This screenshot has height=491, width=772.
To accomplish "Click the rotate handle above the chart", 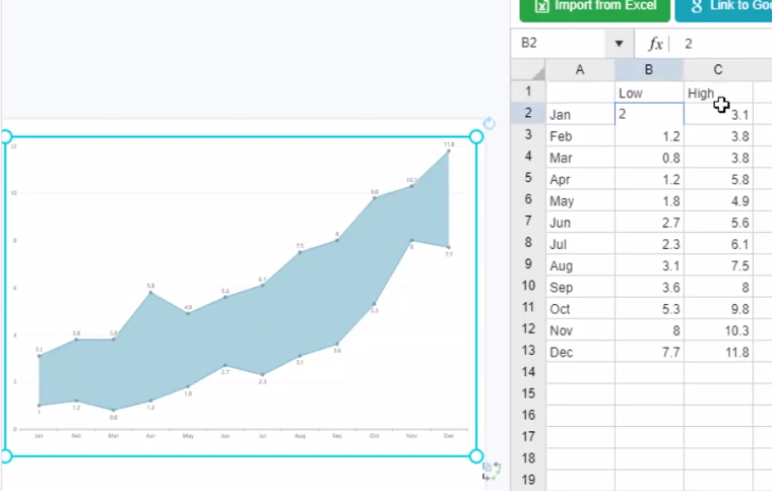I will click(489, 124).
